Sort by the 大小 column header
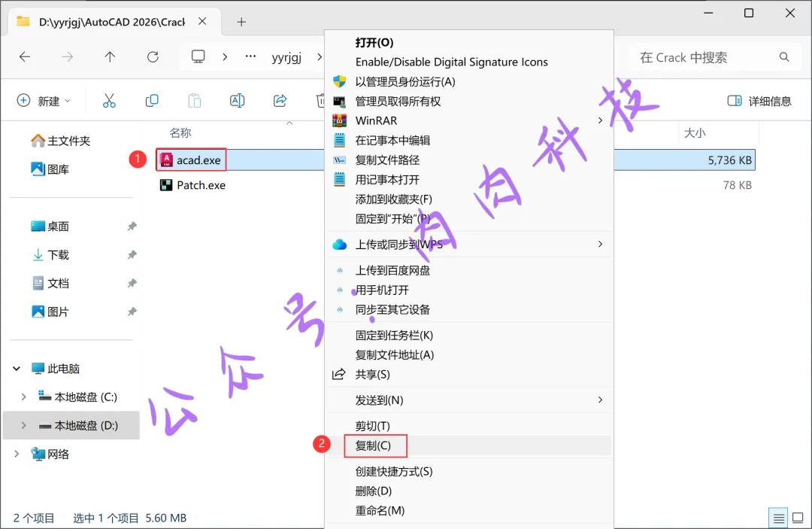 point(695,132)
